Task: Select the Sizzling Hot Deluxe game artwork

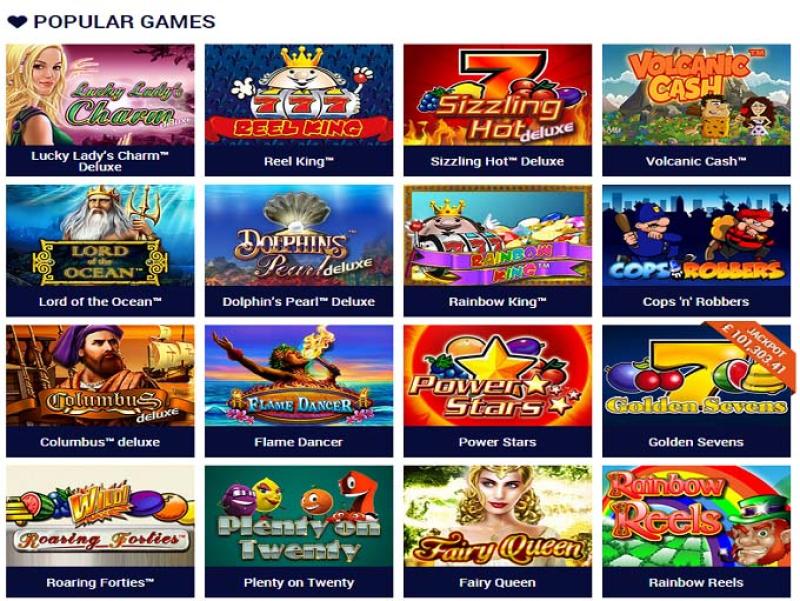Action: click(x=497, y=95)
